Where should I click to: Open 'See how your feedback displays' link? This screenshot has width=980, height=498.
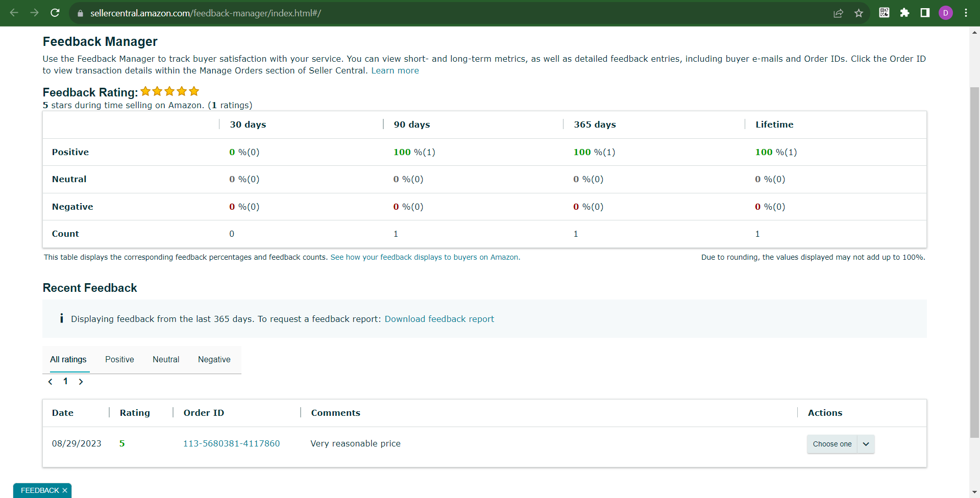(x=425, y=257)
